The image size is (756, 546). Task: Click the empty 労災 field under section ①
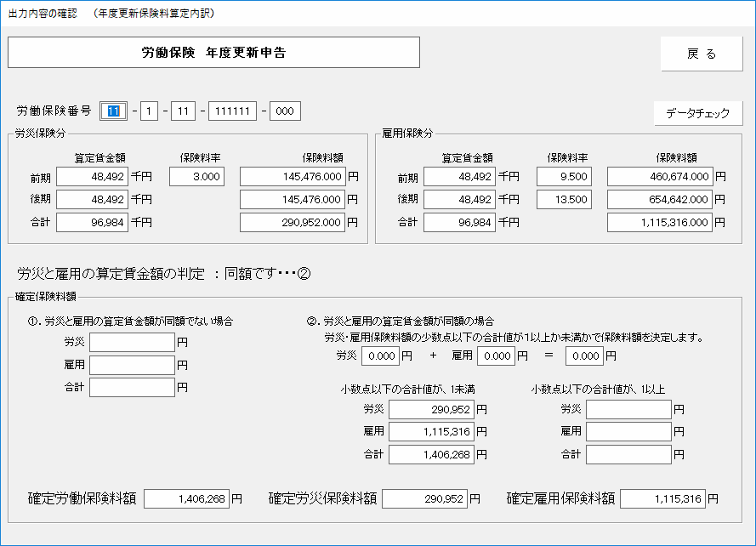tap(132, 343)
